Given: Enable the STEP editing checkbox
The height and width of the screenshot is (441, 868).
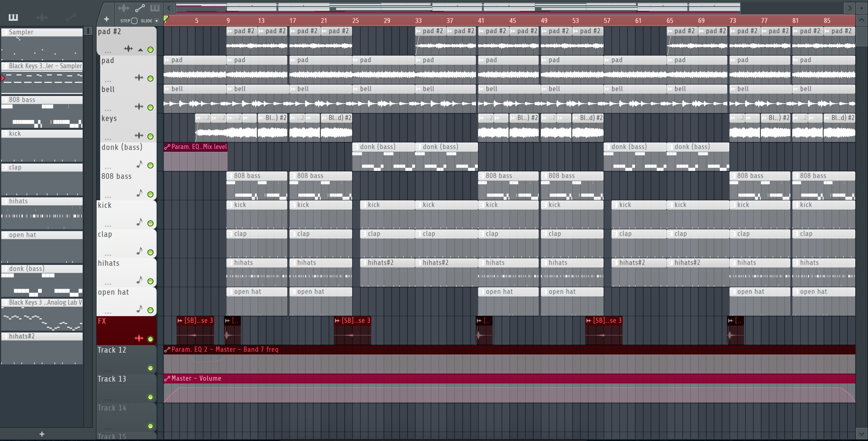Looking at the screenshot, I should [134, 21].
